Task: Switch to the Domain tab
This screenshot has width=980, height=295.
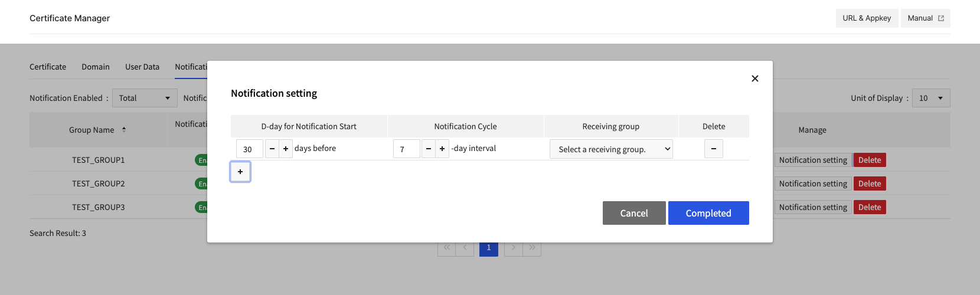Action: [96, 67]
